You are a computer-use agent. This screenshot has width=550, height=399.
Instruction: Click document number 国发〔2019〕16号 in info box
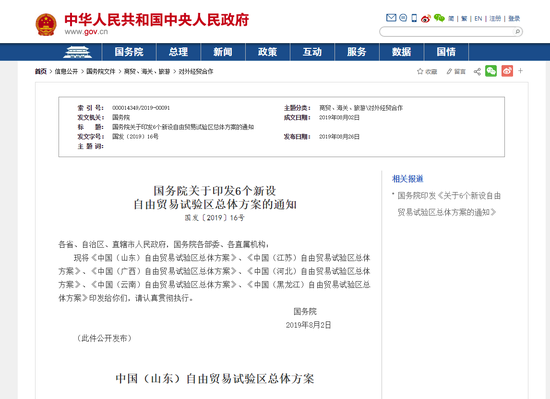[x=135, y=136]
